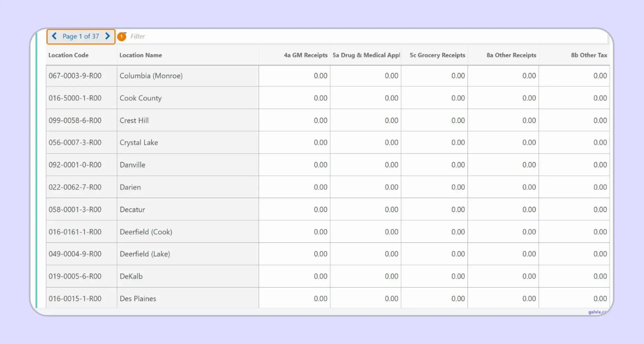Select the Deerfield (Lake) location name
The image size is (644, 344).
[145, 254]
